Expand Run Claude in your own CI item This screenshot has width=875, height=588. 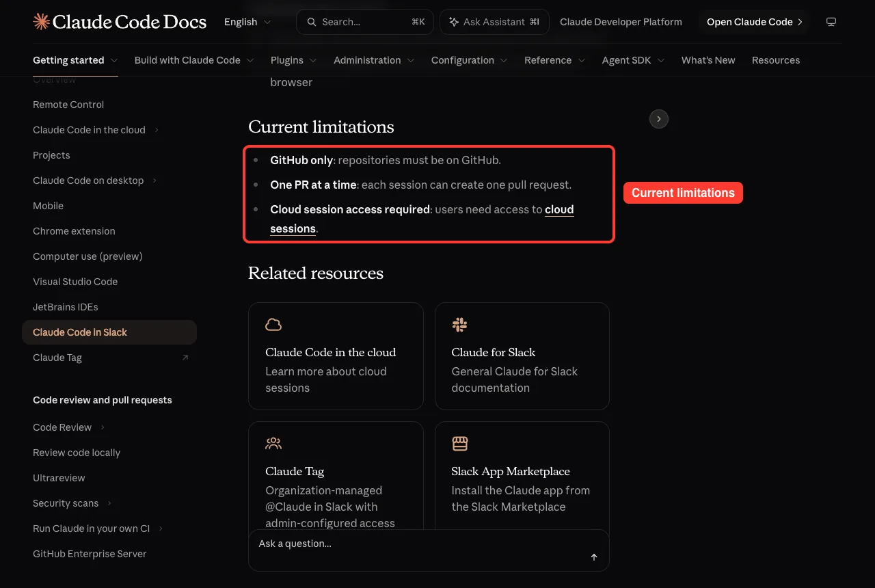(161, 529)
